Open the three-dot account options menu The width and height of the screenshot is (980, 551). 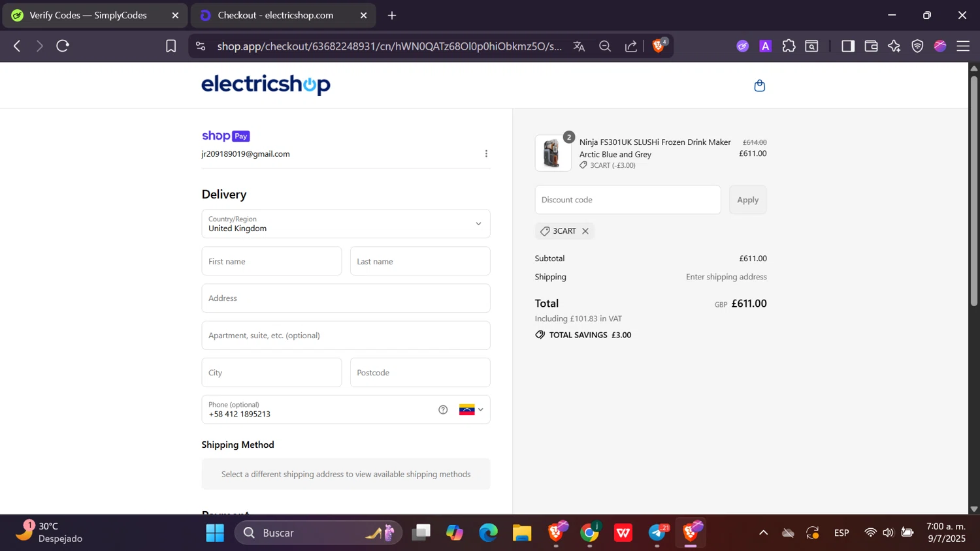point(486,154)
